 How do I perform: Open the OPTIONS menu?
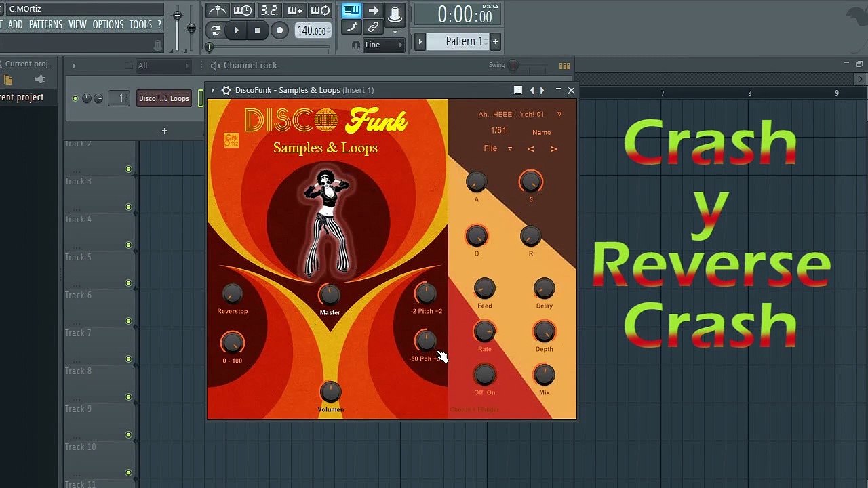pyautogui.click(x=108, y=24)
